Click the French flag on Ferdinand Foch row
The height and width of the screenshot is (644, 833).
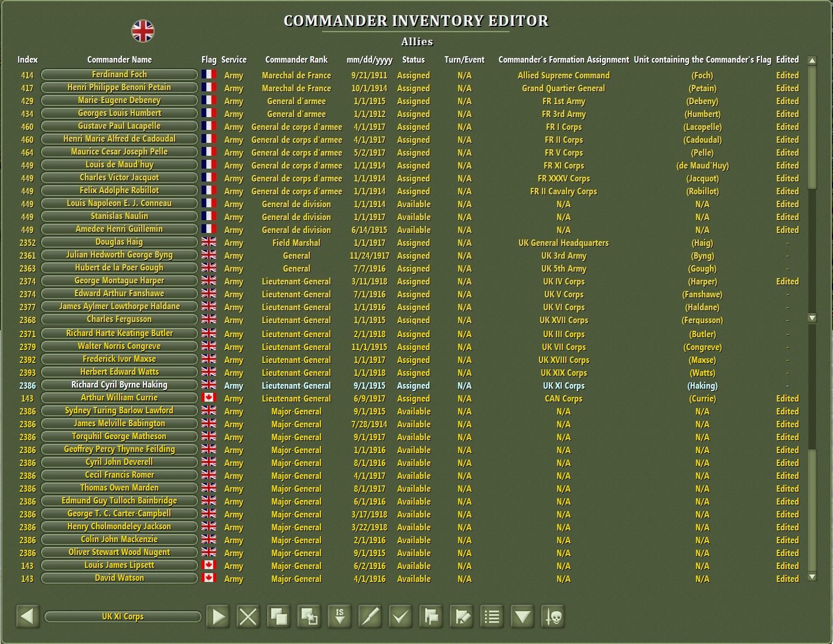click(209, 74)
